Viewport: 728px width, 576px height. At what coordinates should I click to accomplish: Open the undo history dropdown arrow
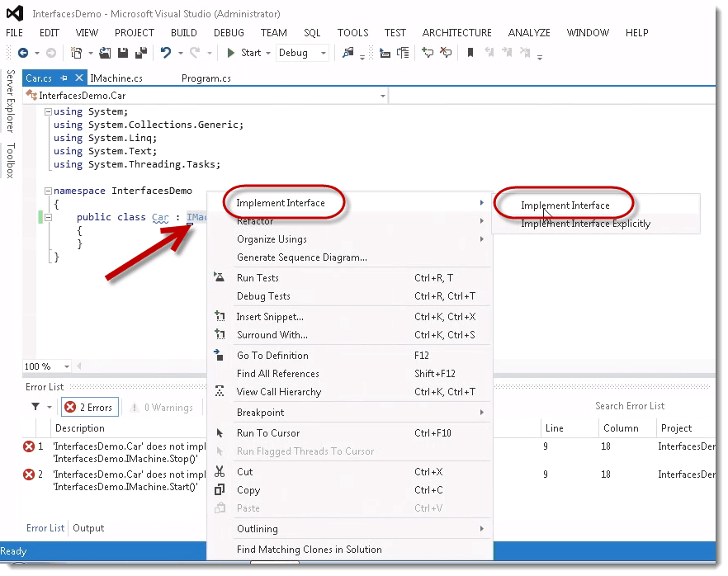click(181, 54)
